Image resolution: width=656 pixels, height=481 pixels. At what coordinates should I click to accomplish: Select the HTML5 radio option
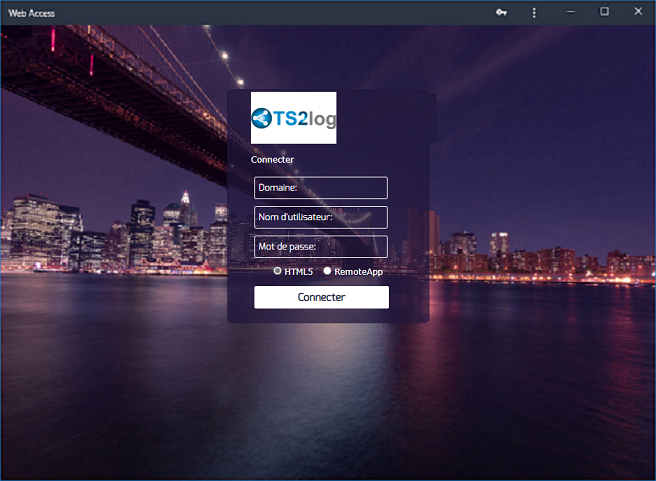click(x=277, y=271)
